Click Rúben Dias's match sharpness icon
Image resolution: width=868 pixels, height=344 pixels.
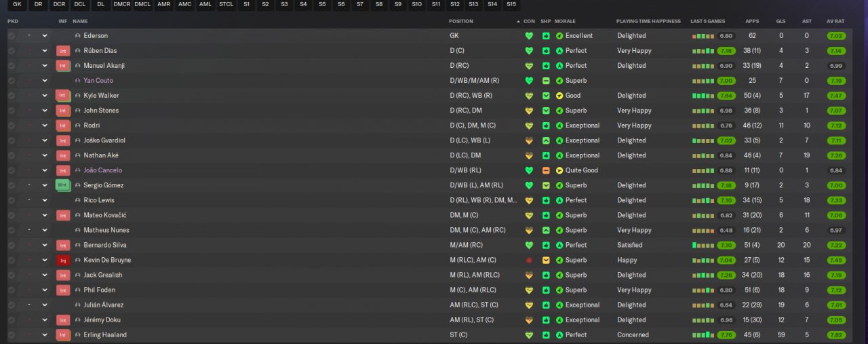[x=546, y=51]
